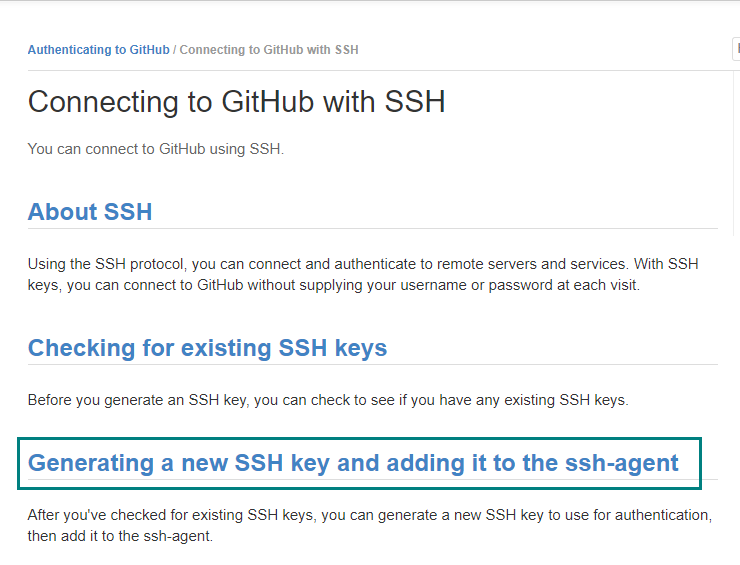Open the About SSH section heading
740x565 pixels.
point(90,211)
